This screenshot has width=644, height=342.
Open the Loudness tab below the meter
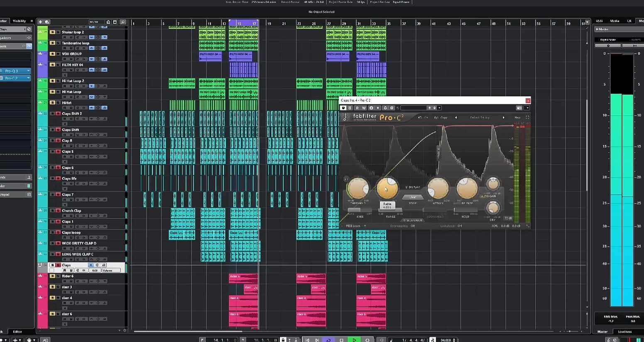pyautogui.click(x=624, y=332)
